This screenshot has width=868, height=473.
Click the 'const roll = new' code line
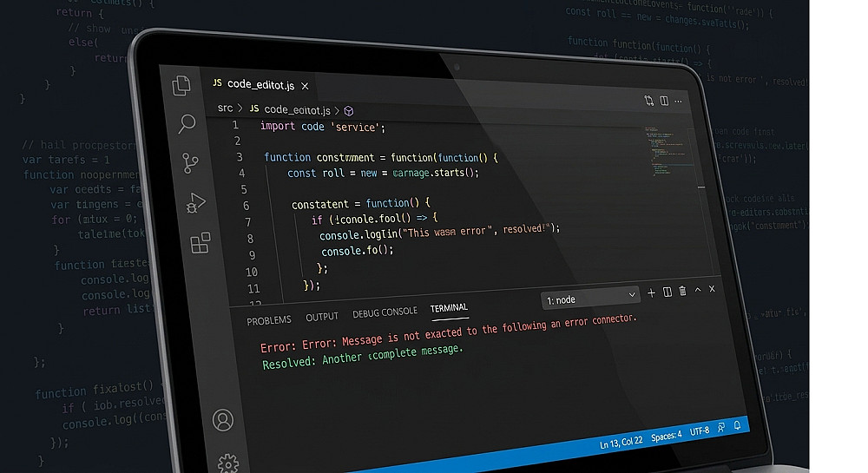coord(383,174)
